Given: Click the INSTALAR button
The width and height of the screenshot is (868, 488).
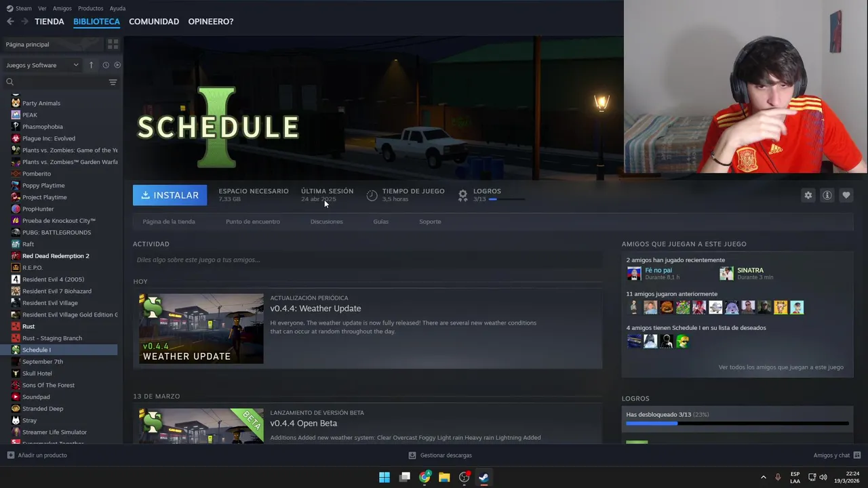Looking at the screenshot, I should (x=170, y=195).
